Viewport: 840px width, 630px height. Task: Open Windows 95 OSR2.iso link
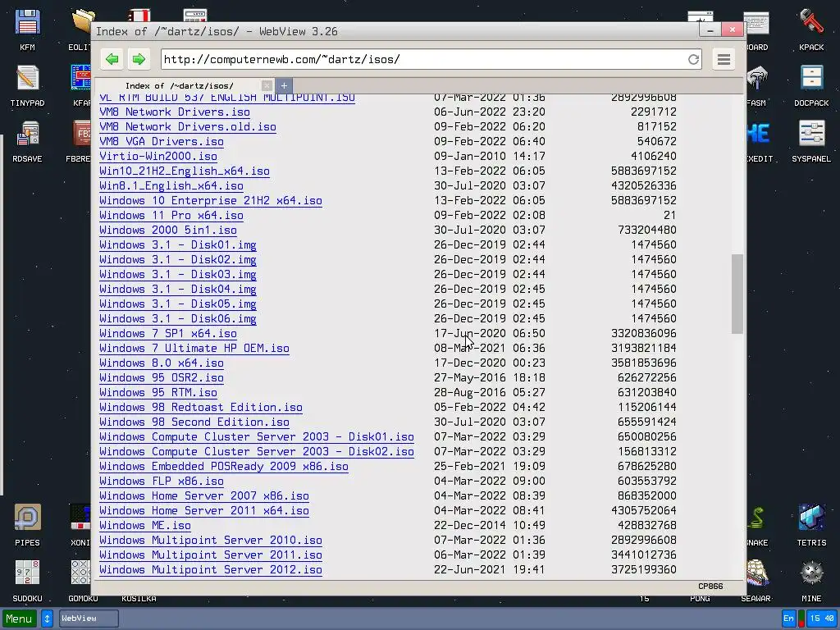(162, 377)
